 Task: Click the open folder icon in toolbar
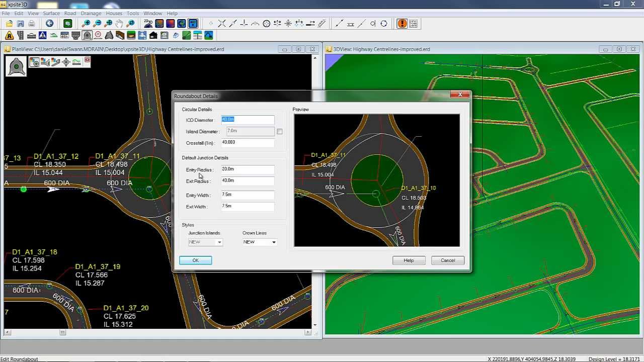pyautogui.click(x=9, y=24)
